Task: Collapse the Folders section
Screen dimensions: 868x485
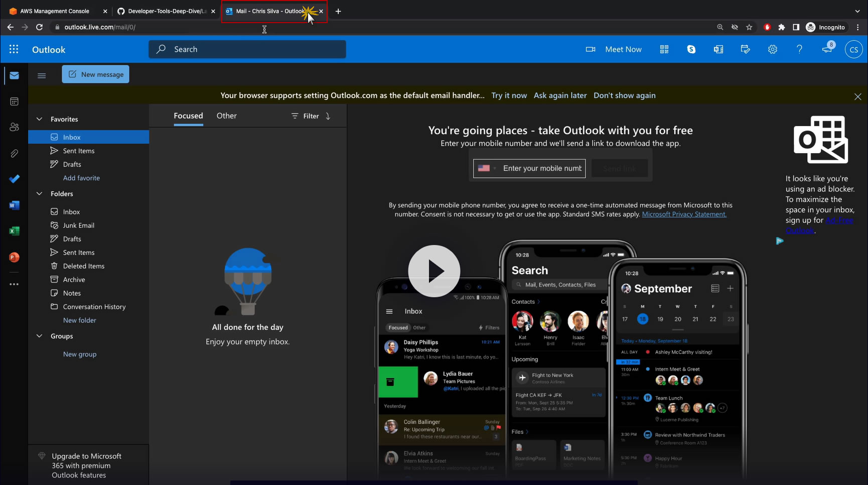Action: (x=39, y=194)
